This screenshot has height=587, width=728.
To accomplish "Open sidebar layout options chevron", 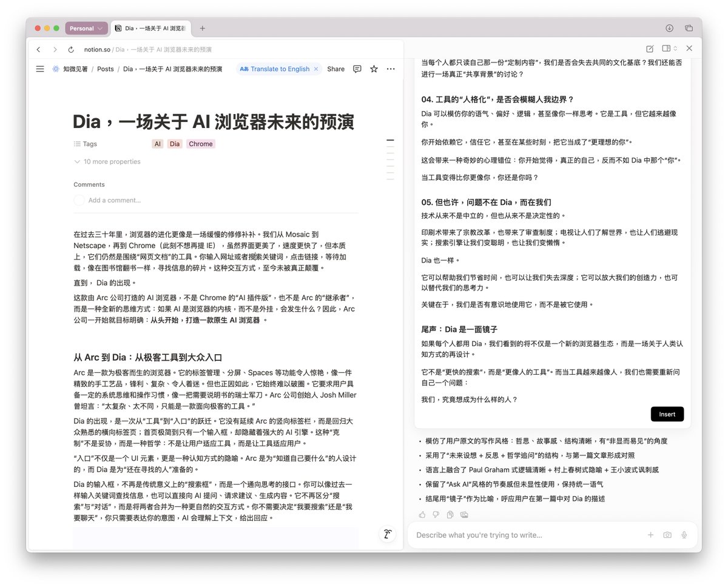I will click(675, 49).
